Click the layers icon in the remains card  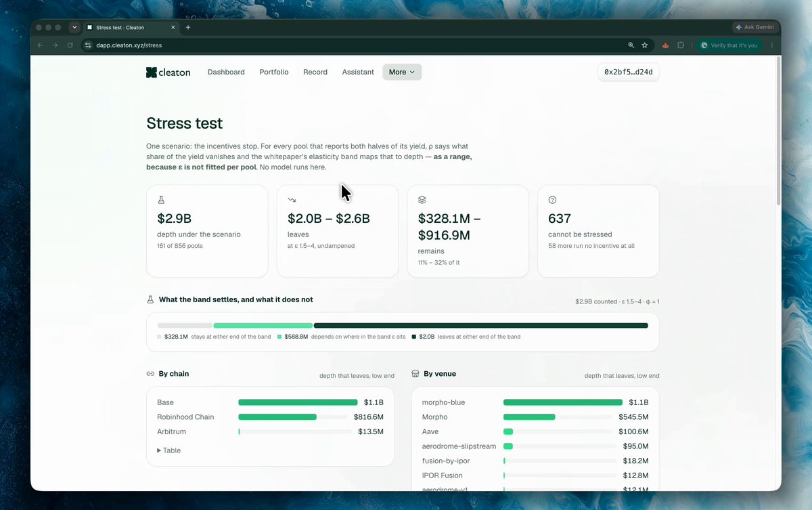(x=422, y=200)
